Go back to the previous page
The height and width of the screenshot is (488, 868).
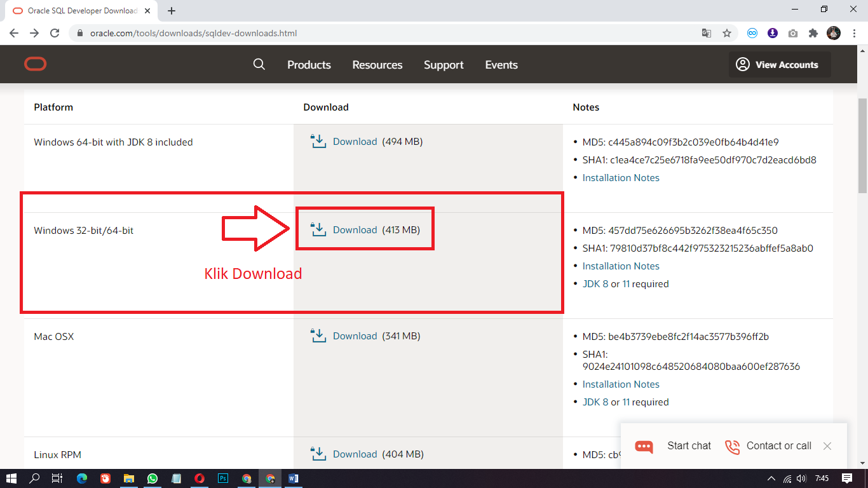pyautogui.click(x=14, y=33)
